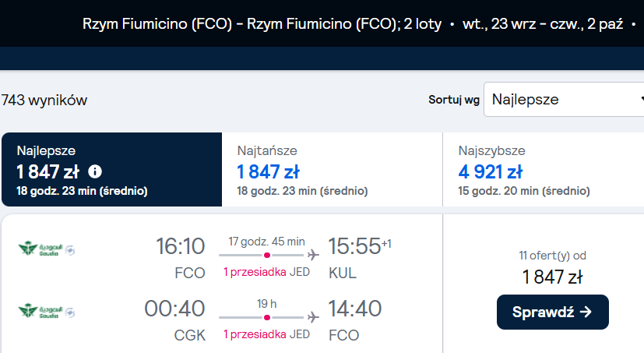
Task: Click the info icon beside Najlepsze price
Action: coord(95,171)
